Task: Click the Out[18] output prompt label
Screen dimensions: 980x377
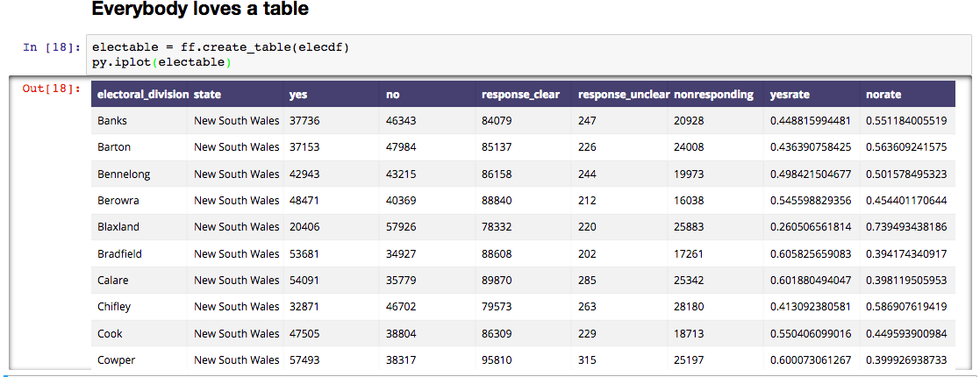Action: 51,89
